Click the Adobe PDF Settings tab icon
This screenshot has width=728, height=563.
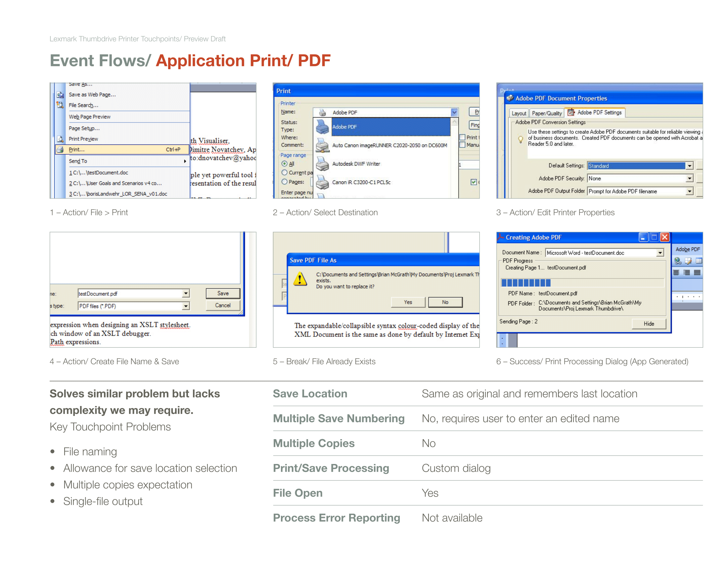571,112
